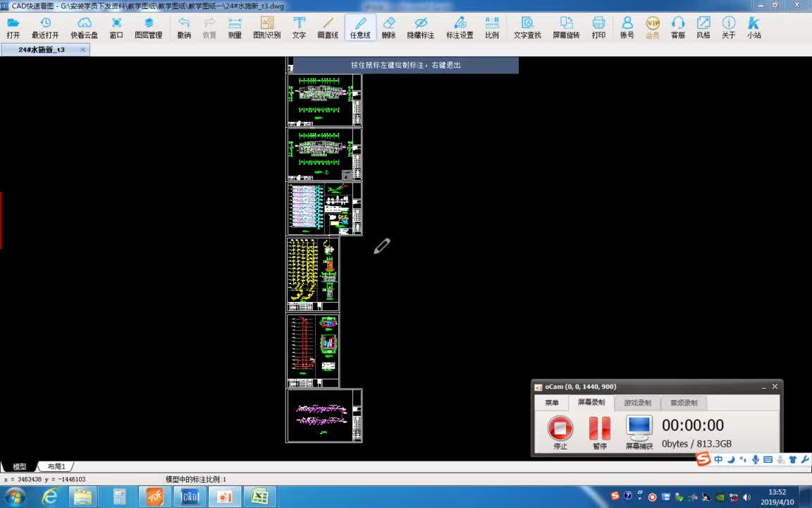Screen dimensions: 812x508
Task: Select oCam 屏幕录制 tab
Action: 591,402
